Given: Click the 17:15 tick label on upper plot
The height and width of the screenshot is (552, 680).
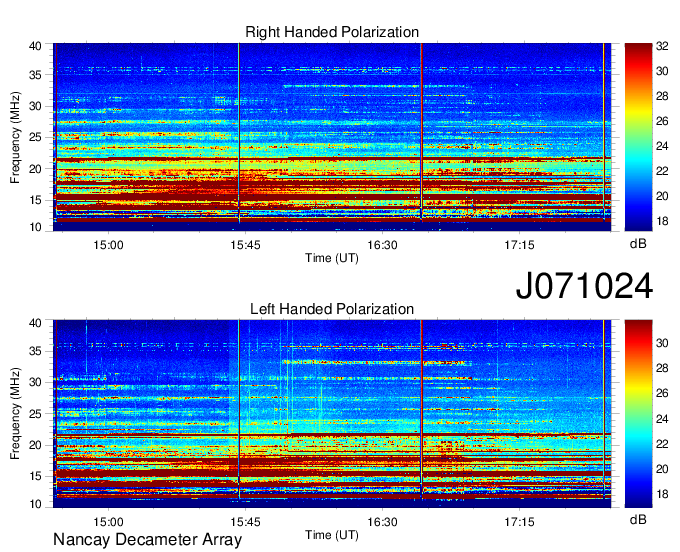Looking at the screenshot, I should coord(519,245).
